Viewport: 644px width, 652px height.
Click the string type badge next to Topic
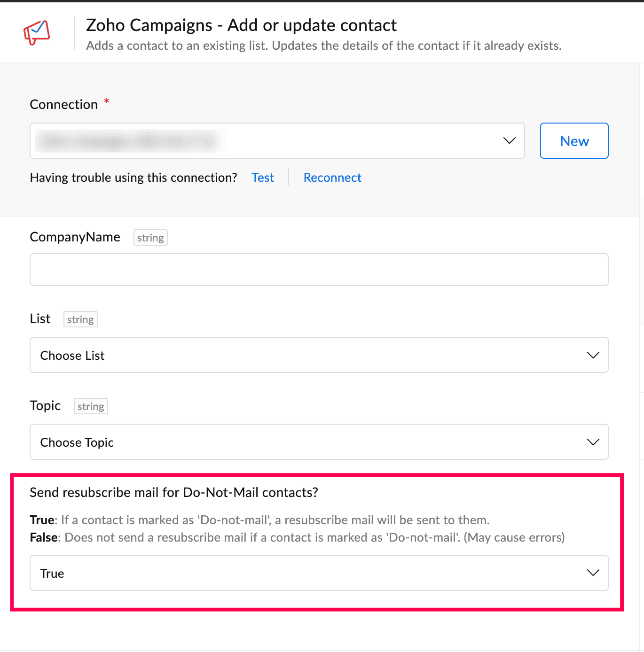[91, 406]
